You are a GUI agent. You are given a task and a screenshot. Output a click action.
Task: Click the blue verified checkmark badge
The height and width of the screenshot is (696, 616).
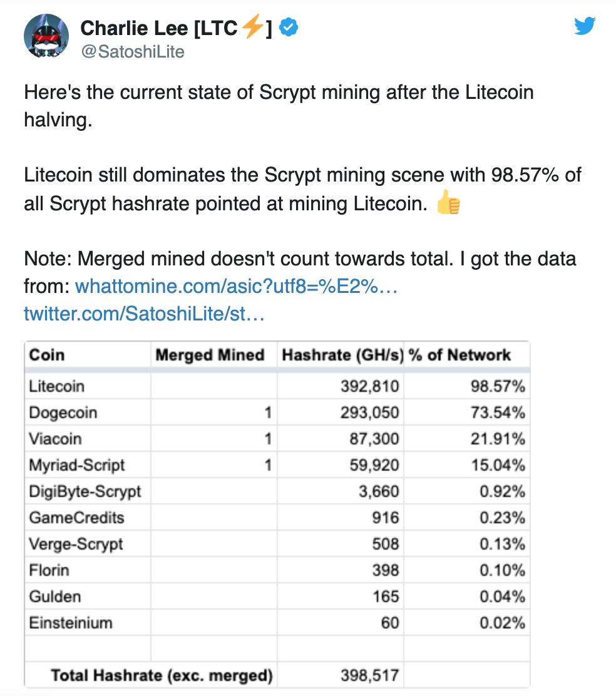pyautogui.click(x=289, y=28)
